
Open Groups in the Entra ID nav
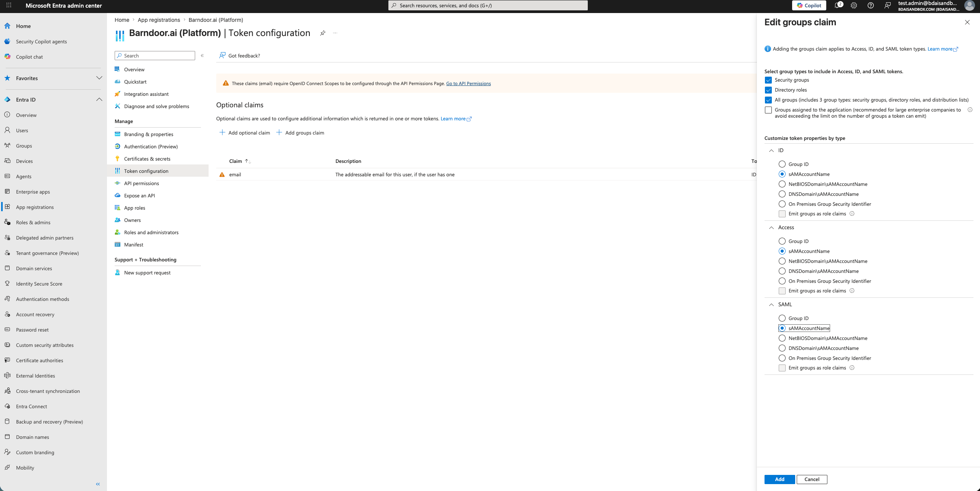coord(24,146)
